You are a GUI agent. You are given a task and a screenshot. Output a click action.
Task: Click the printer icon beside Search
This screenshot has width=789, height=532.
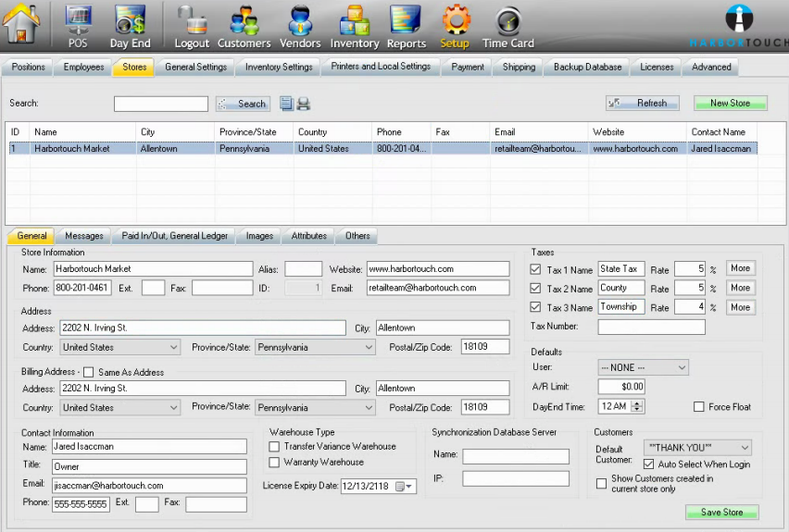point(303,104)
